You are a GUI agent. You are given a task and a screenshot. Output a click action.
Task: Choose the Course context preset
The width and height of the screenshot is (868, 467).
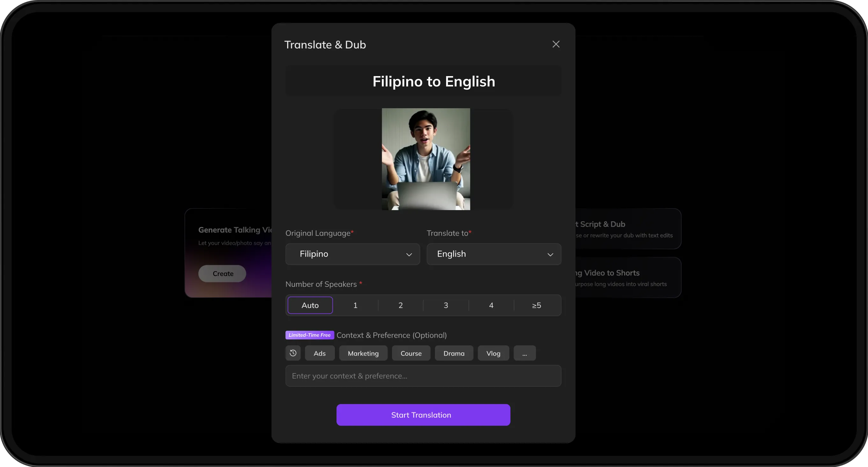click(411, 353)
